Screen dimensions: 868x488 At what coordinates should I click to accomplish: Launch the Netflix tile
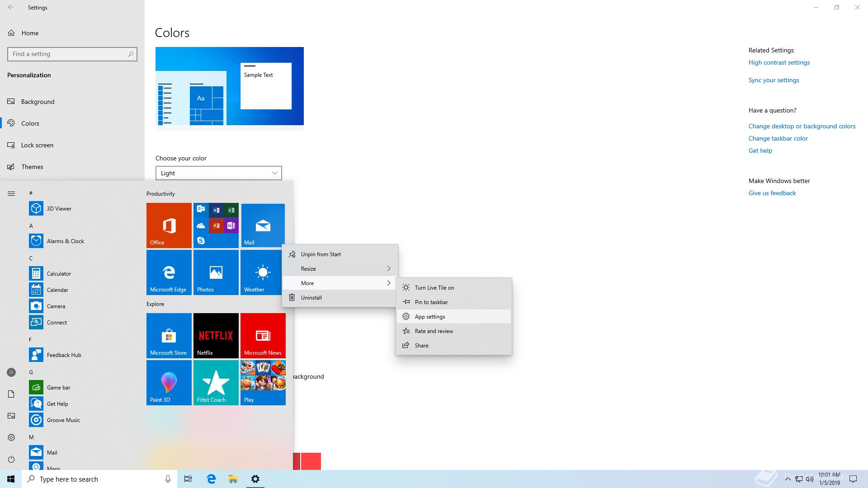(x=216, y=336)
